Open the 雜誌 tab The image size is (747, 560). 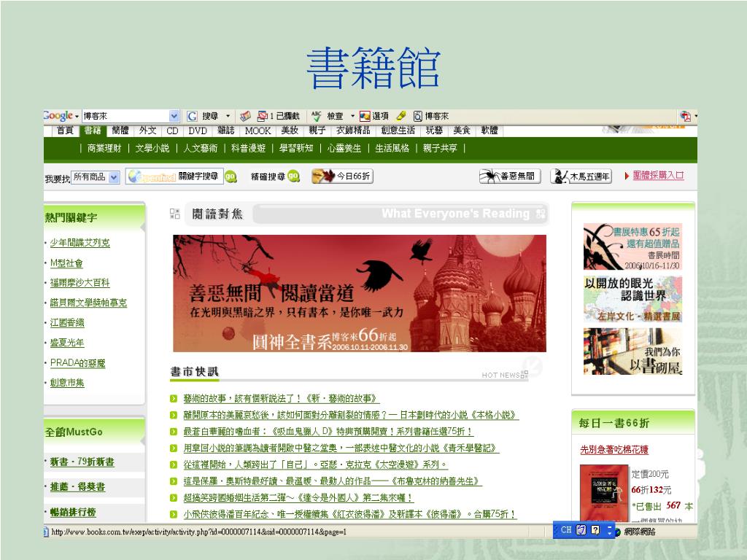click(226, 131)
